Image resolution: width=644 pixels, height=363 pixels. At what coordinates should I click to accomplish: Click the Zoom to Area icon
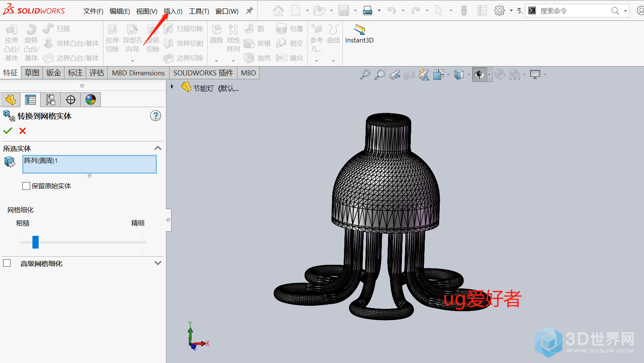tap(380, 74)
